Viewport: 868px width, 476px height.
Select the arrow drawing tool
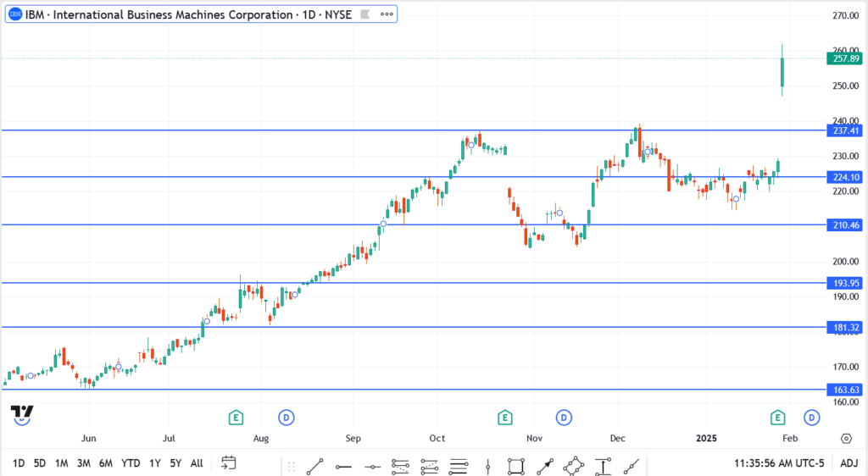click(544, 465)
